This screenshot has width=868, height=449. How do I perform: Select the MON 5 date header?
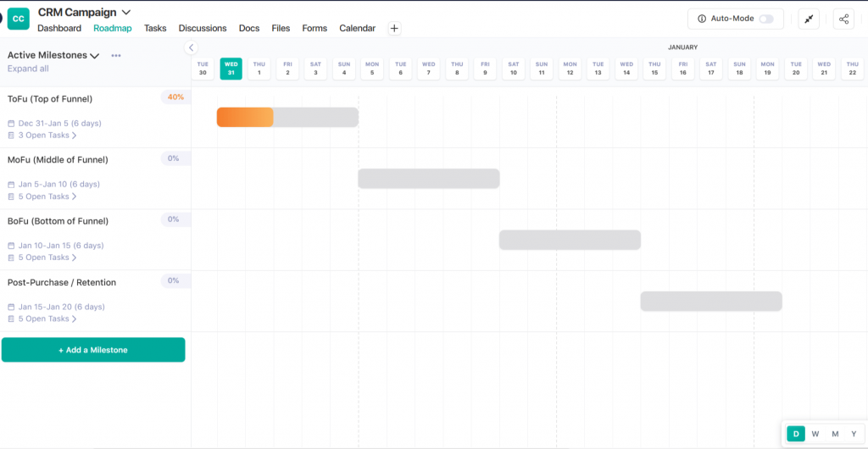372,69
